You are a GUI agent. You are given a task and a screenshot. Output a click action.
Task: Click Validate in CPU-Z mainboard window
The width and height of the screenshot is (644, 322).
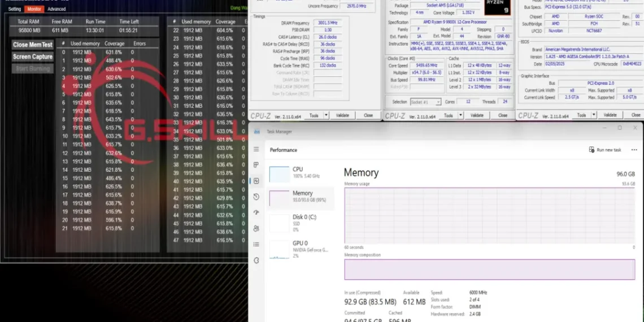pos(610,115)
